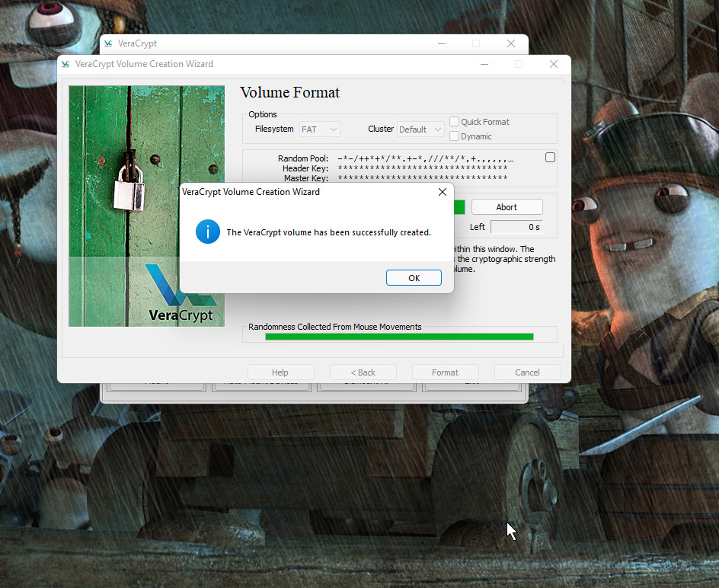This screenshot has width=719, height=588.
Task: Click the Header Key asterisks value
Action: pyautogui.click(x=422, y=168)
